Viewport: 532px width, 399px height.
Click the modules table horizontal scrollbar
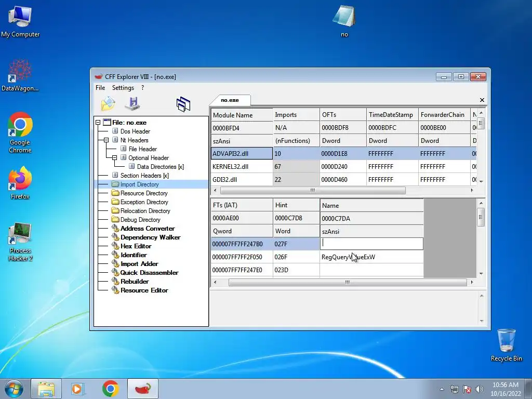(312, 190)
